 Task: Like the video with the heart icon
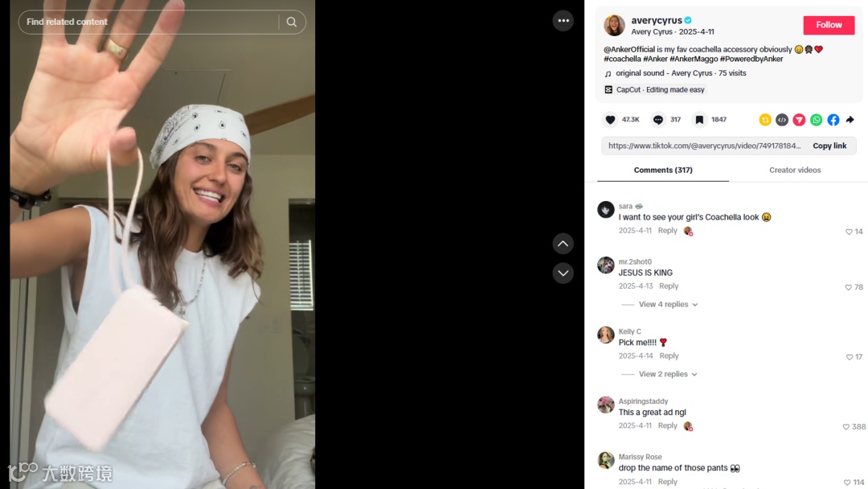pos(610,120)
